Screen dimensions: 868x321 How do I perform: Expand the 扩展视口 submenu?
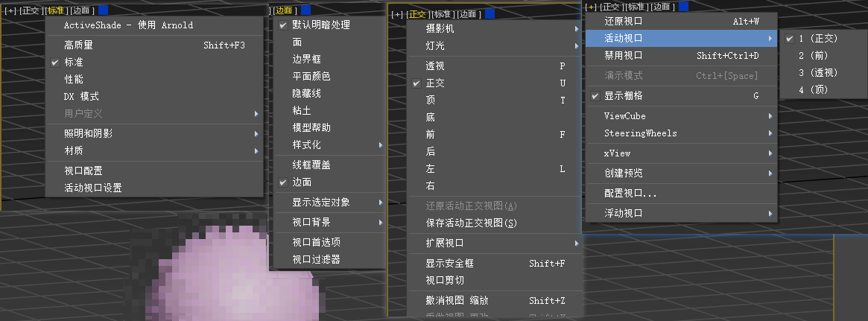[494, 243]
